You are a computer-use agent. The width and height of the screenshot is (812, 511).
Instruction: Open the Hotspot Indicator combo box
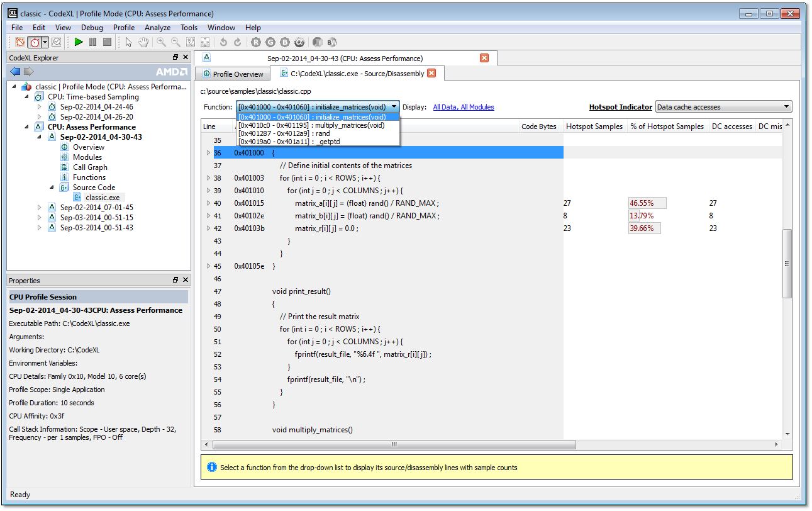pyautogui.click(x=723, y=107)
